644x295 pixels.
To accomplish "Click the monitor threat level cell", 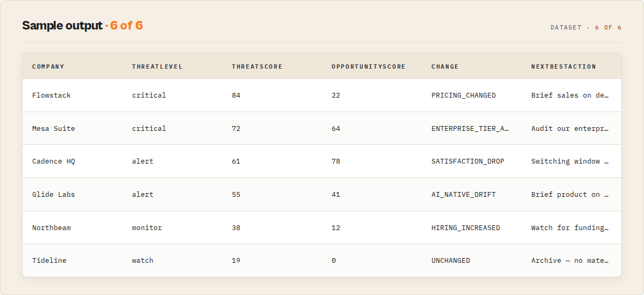I will pyautogui.click(x=147, y=228).
